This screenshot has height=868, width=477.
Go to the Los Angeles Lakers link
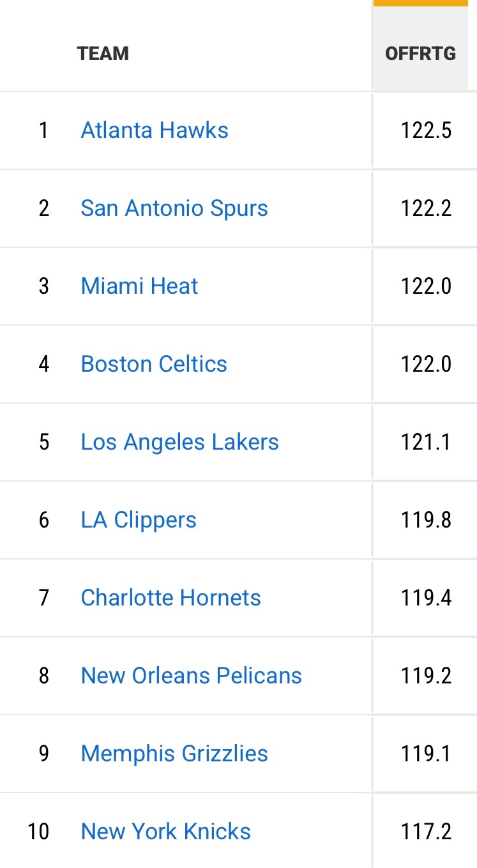[179, 442]
